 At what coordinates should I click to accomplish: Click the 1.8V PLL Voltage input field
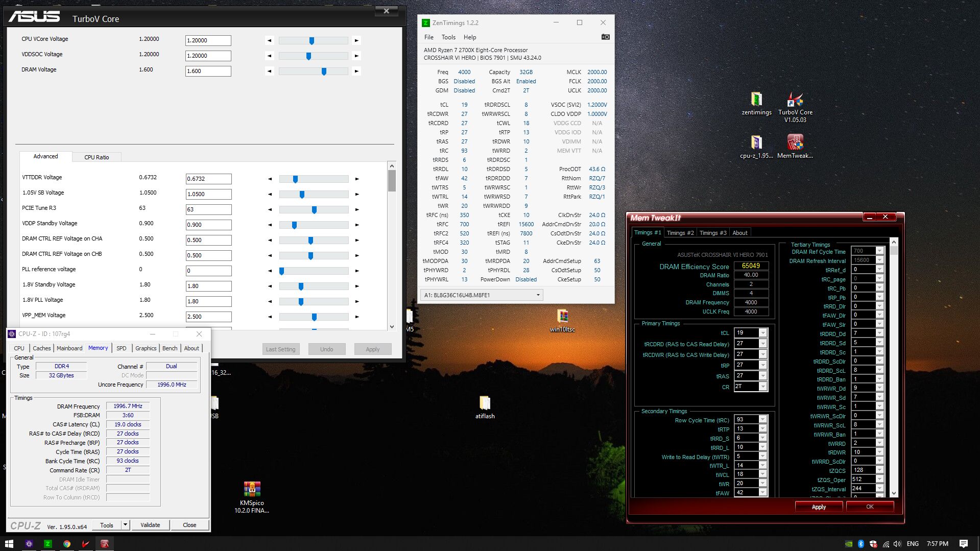click(x=209, y=301)
